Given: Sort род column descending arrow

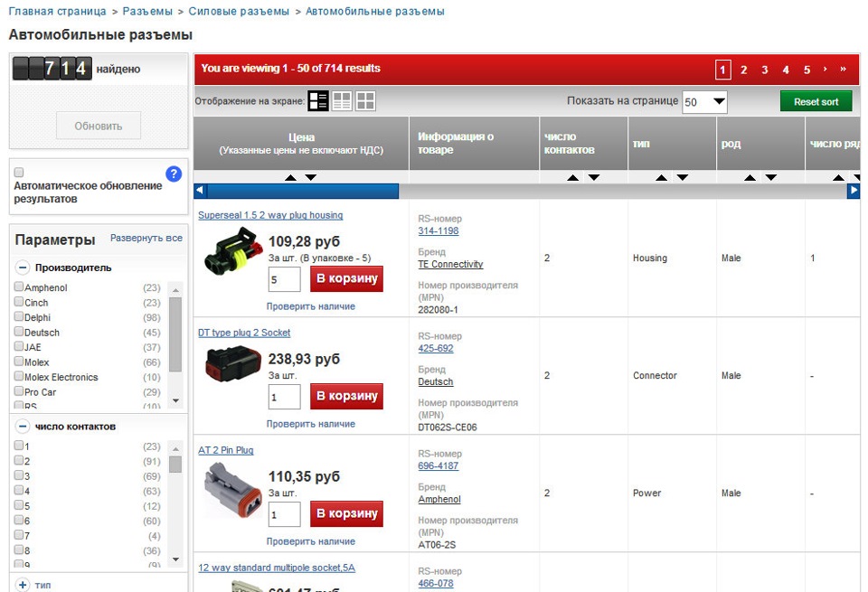Looking at the screenshot, I should coord(771,177).
